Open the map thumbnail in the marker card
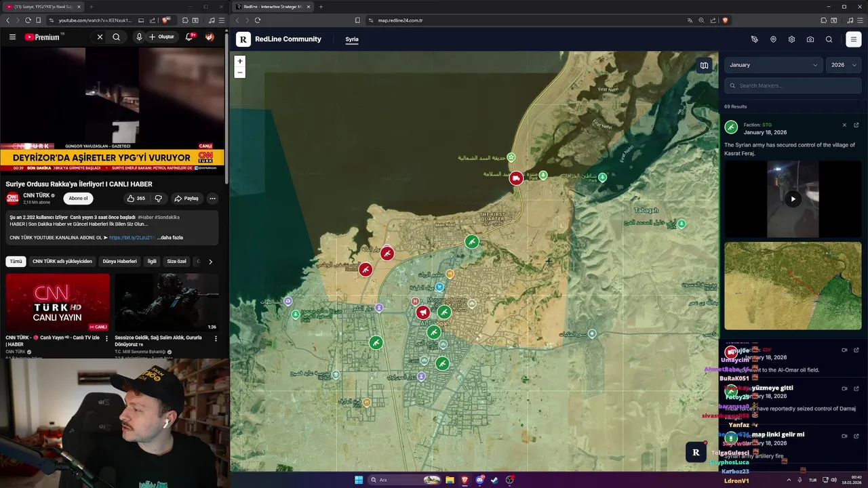 pos(793,285)
